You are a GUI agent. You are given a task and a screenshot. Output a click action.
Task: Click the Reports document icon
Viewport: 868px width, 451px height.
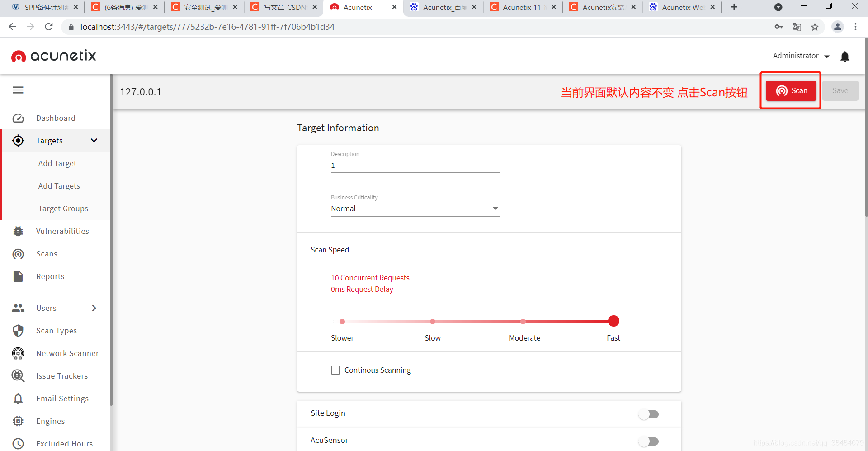[18, 276]
